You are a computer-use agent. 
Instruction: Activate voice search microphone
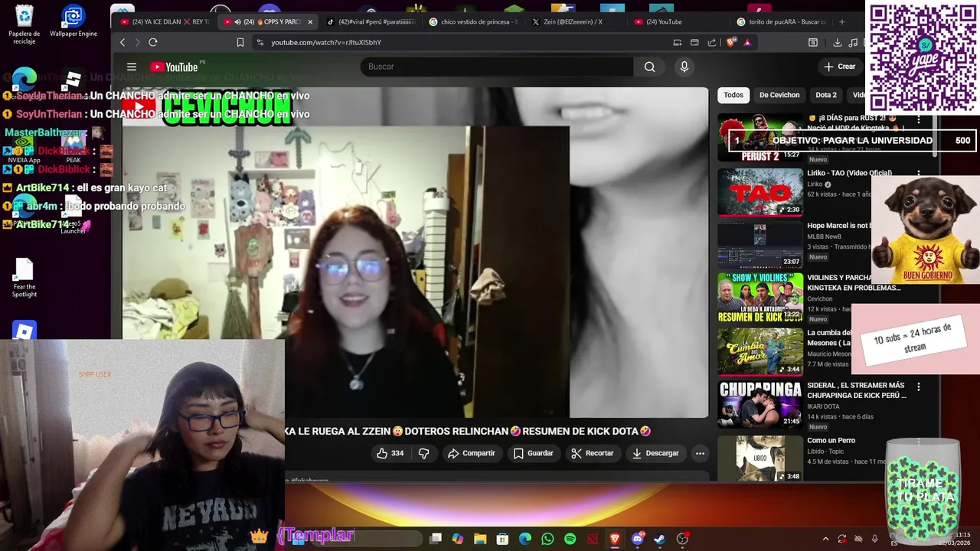(x=684, y=67)
